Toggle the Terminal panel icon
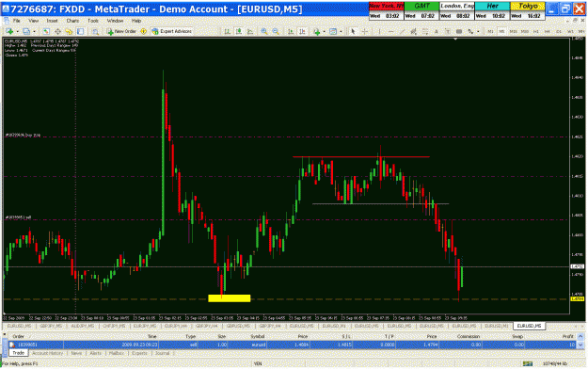Image resolution: width=588 pixels, height=369 pixels. coord(80,31)
